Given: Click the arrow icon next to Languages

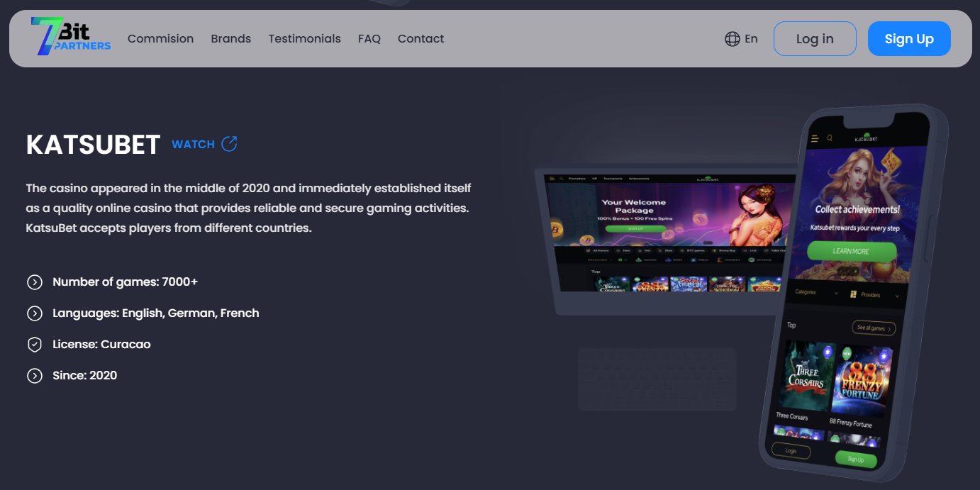Looking at the screenshot, I should (x=35, y=313).
